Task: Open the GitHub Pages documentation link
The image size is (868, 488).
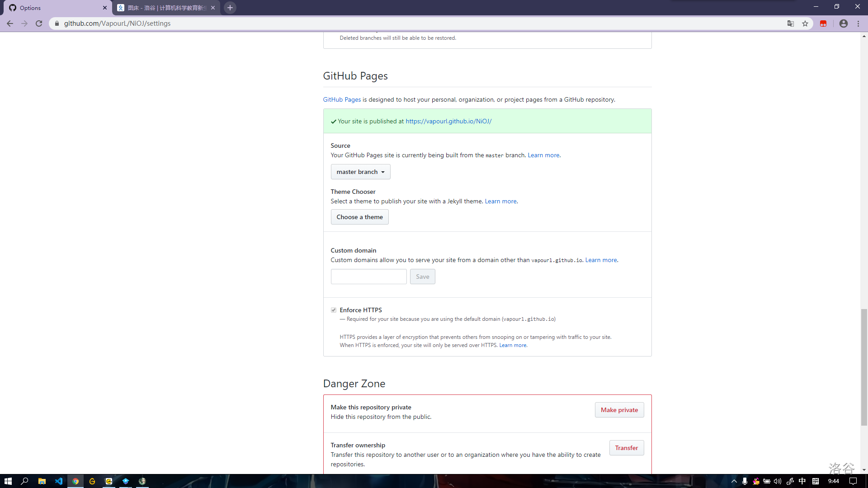Action: point(342,99)
